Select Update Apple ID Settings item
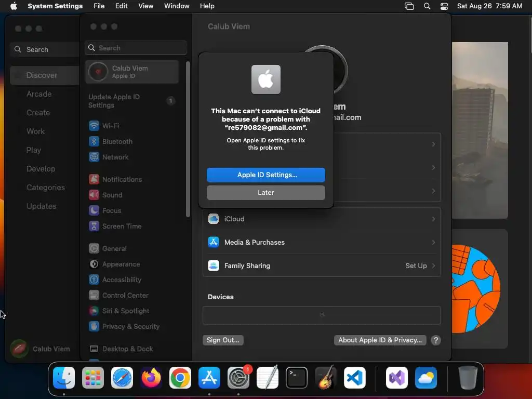This screenshot has height=399, width=532. coord(132,101)
